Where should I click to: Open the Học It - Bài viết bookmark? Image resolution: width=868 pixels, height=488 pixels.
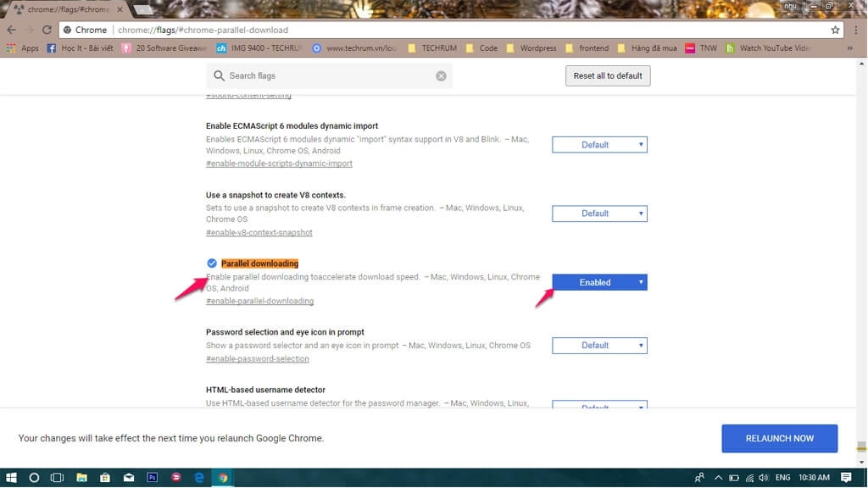click(x=81, y=48)
